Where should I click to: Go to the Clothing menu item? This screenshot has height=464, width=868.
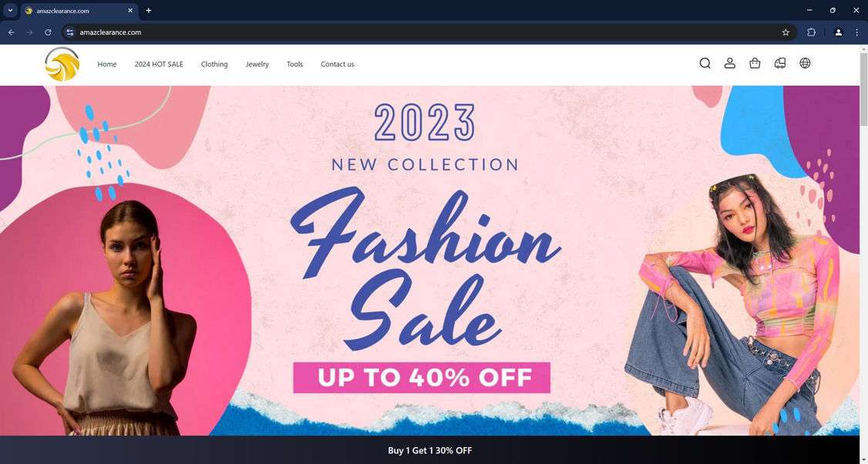coord(214,64)
